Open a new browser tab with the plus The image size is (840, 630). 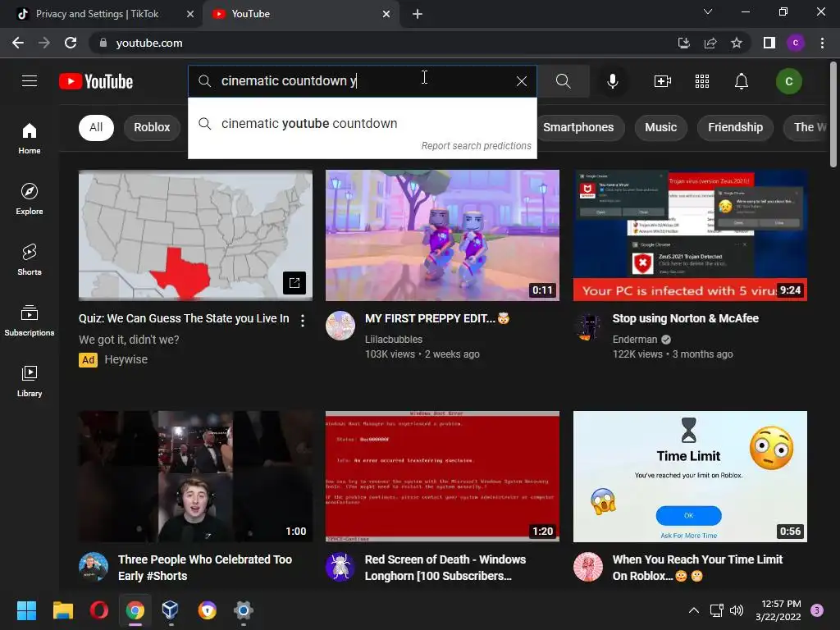[418, 14]
